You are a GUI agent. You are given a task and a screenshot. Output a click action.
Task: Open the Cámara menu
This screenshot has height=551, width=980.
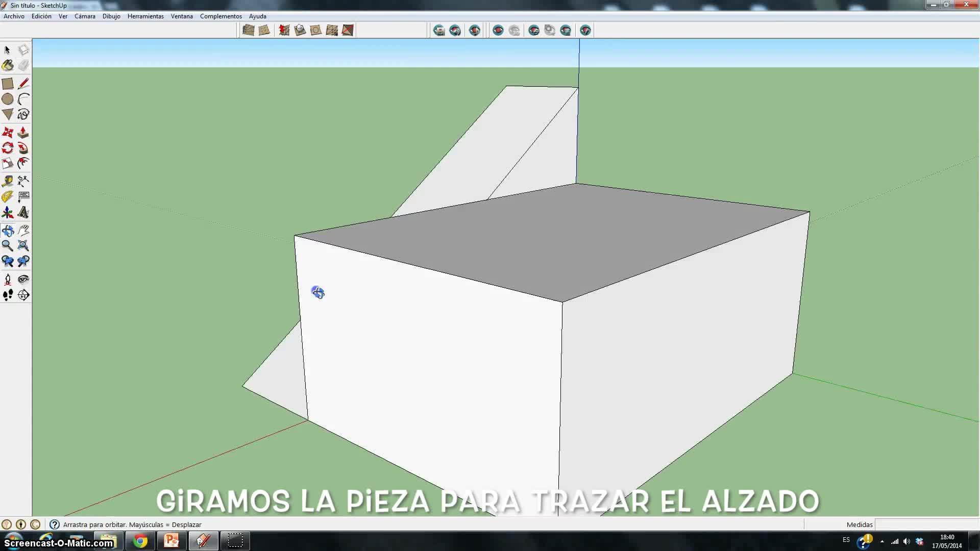tap(85, 16)
